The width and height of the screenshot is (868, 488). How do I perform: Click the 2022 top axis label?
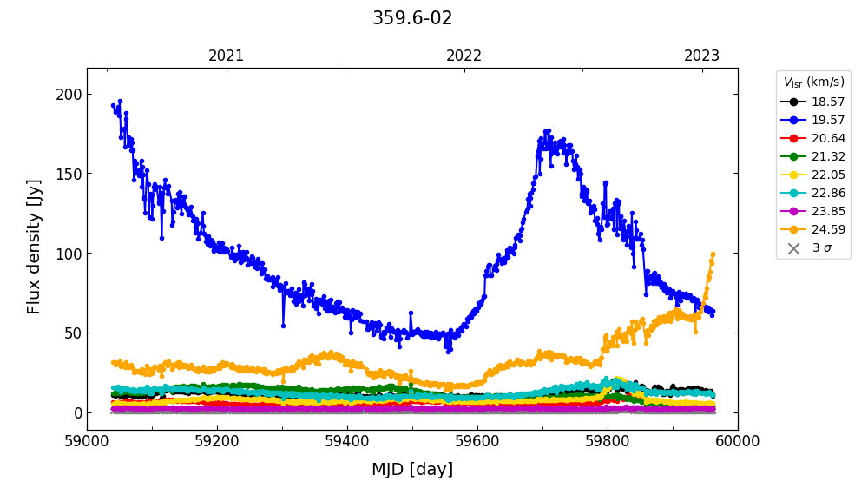pyautogui.click(x=464, y=56)
